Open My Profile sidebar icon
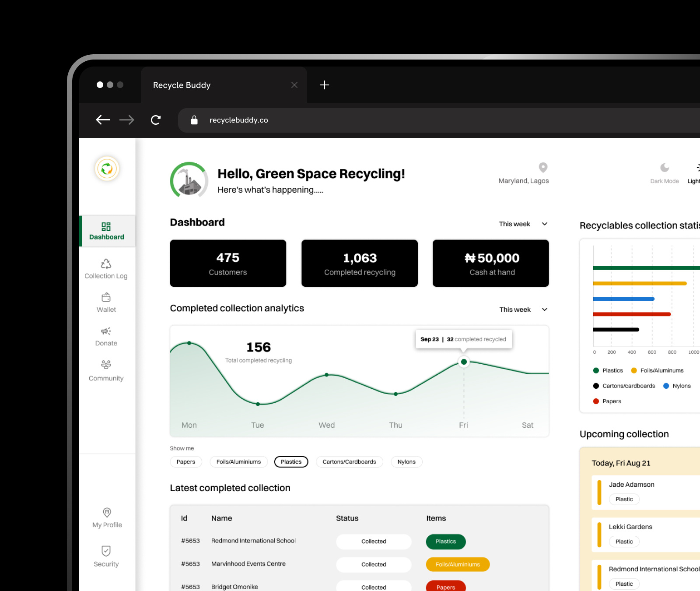Image resolution: width=700 pixels, height=591 pixels. tap(107, 512)
